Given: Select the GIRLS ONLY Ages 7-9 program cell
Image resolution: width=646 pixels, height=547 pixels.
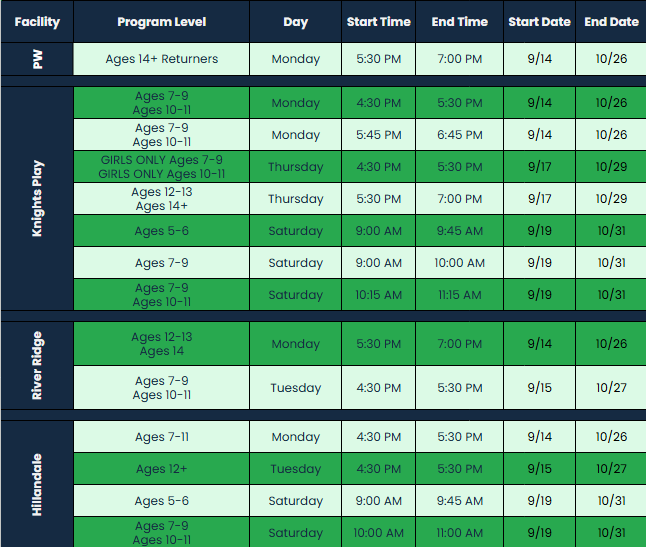Looking at the screenshot, I should pos(162,167).
